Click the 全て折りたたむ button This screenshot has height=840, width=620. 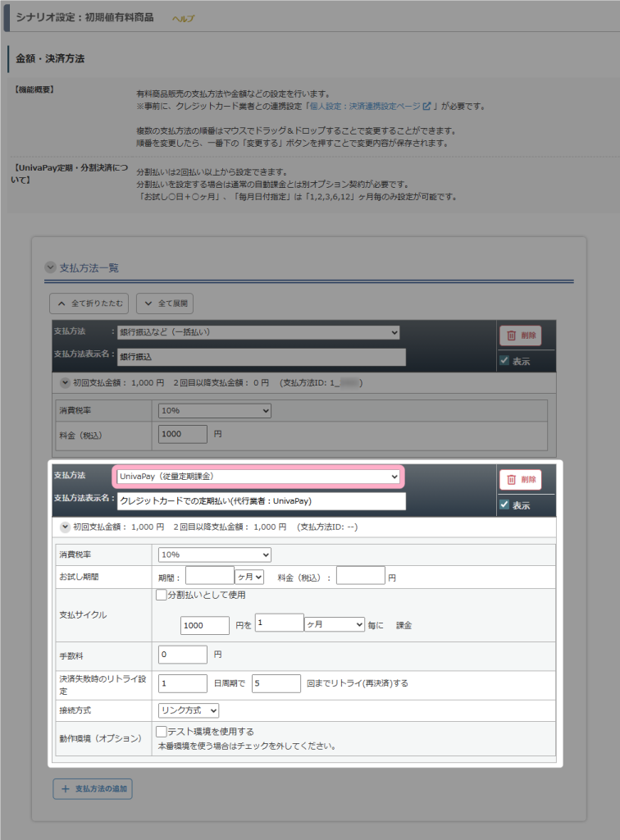coord(89,304)
